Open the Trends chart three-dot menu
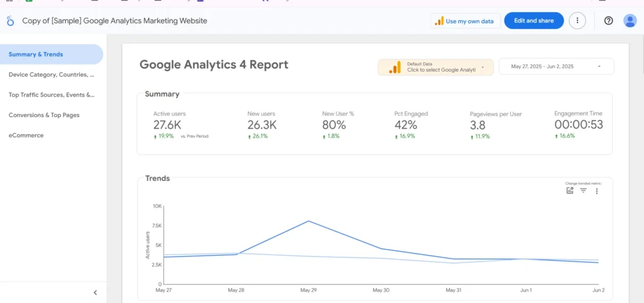The height and width of the screenshot is (303, 644). coord(597,191)
